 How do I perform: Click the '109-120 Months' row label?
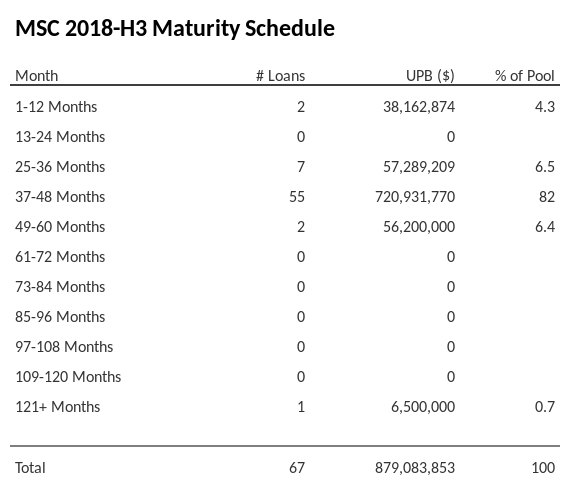point(68,377)
